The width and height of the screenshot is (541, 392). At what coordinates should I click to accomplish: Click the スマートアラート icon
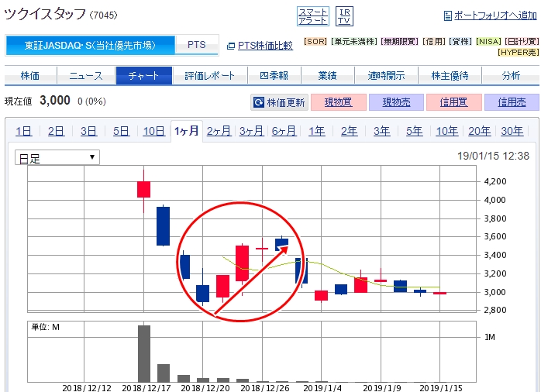click(x=313, y=15)
